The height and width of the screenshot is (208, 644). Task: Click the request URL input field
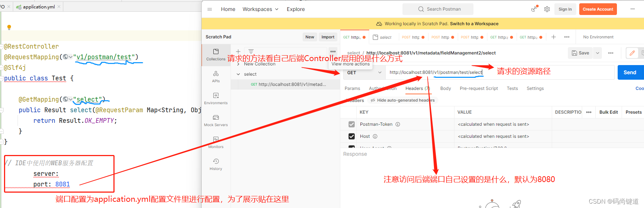500,72
